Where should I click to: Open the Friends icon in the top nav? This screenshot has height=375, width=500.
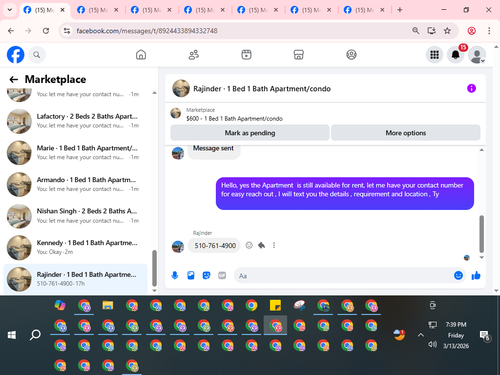[194, 55]
